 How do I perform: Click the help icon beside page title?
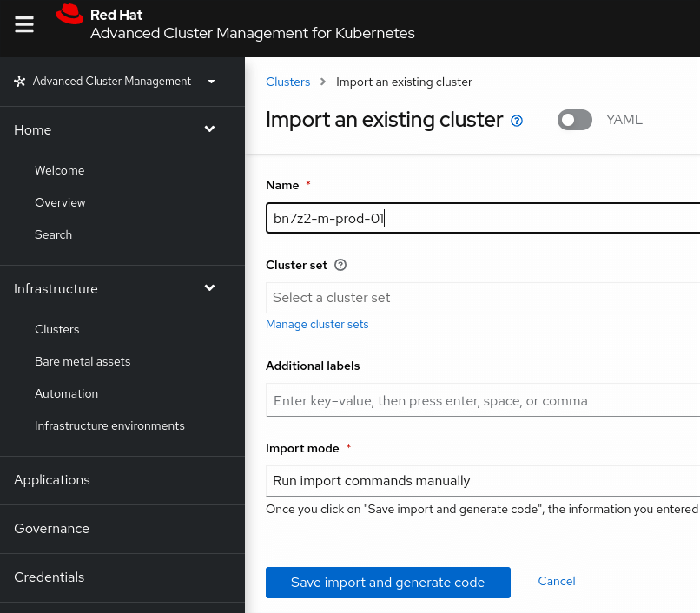[517, 121]
